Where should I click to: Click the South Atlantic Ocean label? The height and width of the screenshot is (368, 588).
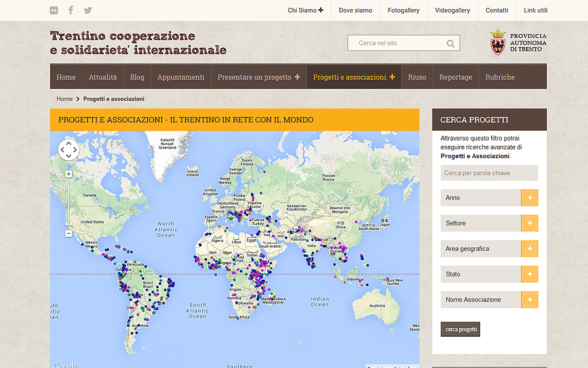pyautogui.click(x=197, y=310)
